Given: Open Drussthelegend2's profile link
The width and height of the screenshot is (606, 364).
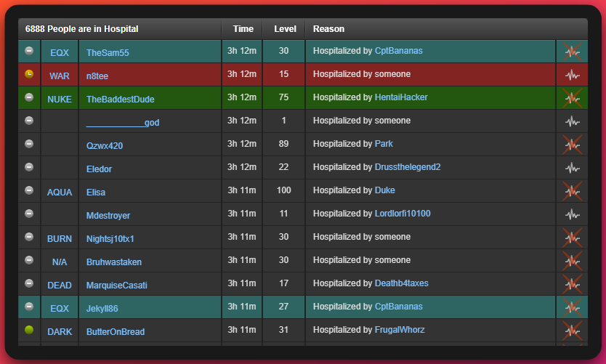Looking at the screenshot, I should coord(407,167).
